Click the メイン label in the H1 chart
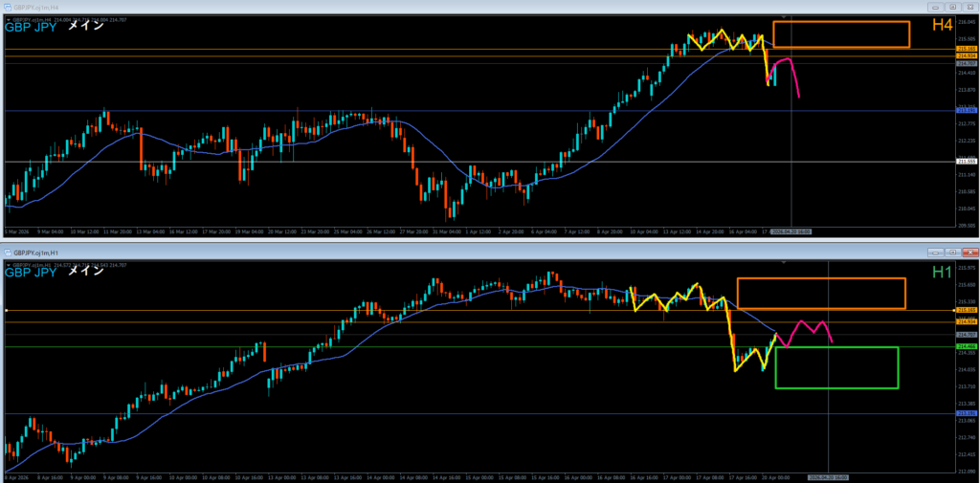This screenshot has width=980, height=483. [x=85, y=272]
